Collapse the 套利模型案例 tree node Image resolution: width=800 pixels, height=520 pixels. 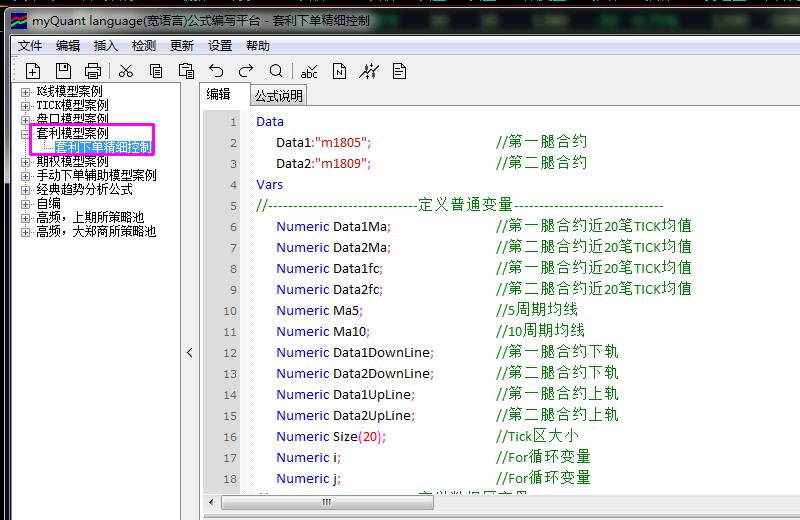pyautogui.click(x=26, y=133)
